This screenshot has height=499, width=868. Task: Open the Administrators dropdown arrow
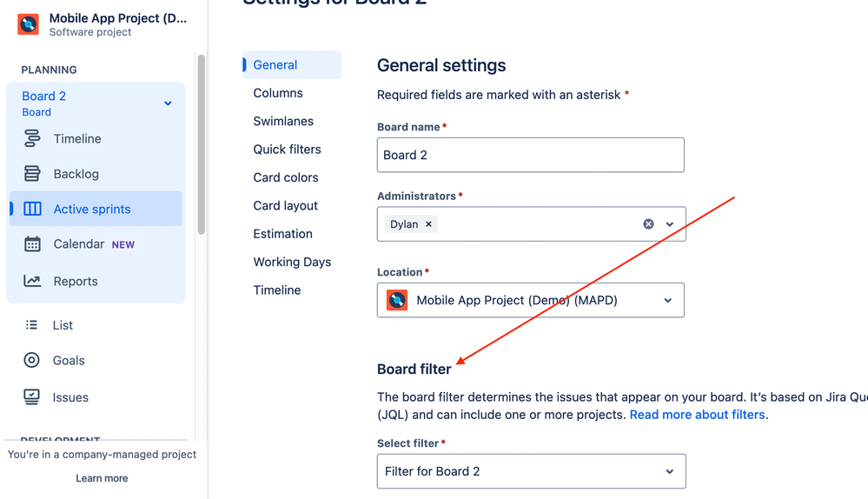(x=670, y=224)
